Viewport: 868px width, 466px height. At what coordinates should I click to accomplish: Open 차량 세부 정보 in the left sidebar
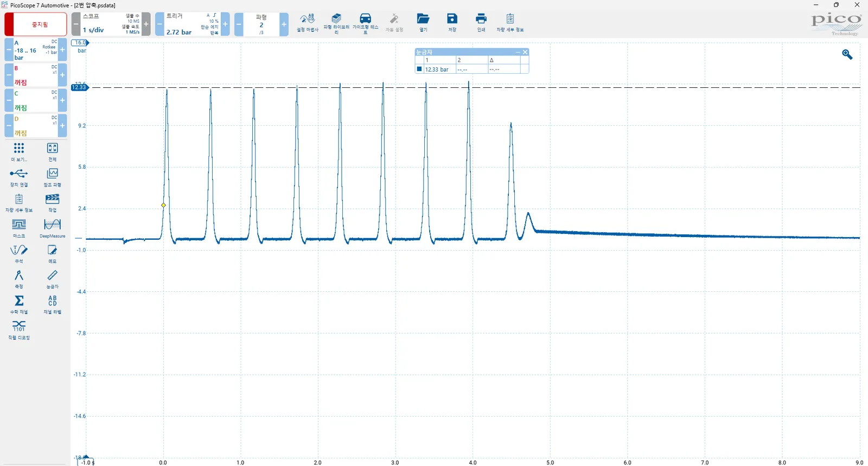point(19,203)
